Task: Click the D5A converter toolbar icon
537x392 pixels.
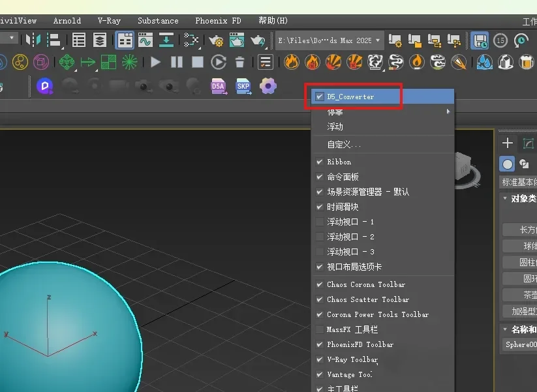Action: pyautogui.click(x=218, y=86)
